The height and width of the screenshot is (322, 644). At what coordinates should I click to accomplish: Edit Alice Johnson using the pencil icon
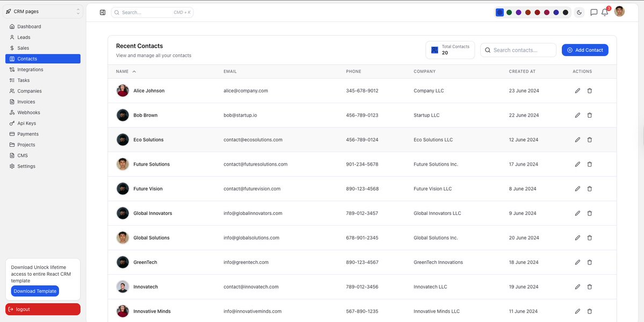click(577, 90)
